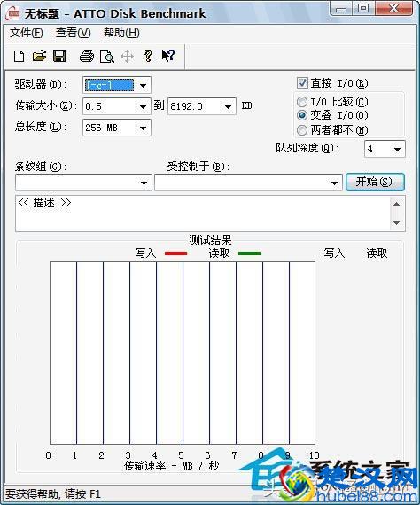
Task: Click the 测试结果 heading text
Action: tap(210, 239)
